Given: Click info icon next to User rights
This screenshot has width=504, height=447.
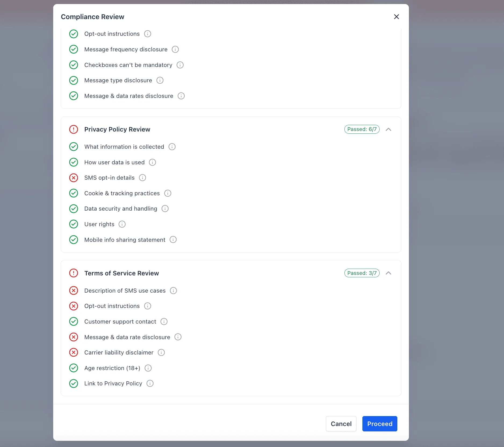Looking at the screenshot, I should [122, 224].
